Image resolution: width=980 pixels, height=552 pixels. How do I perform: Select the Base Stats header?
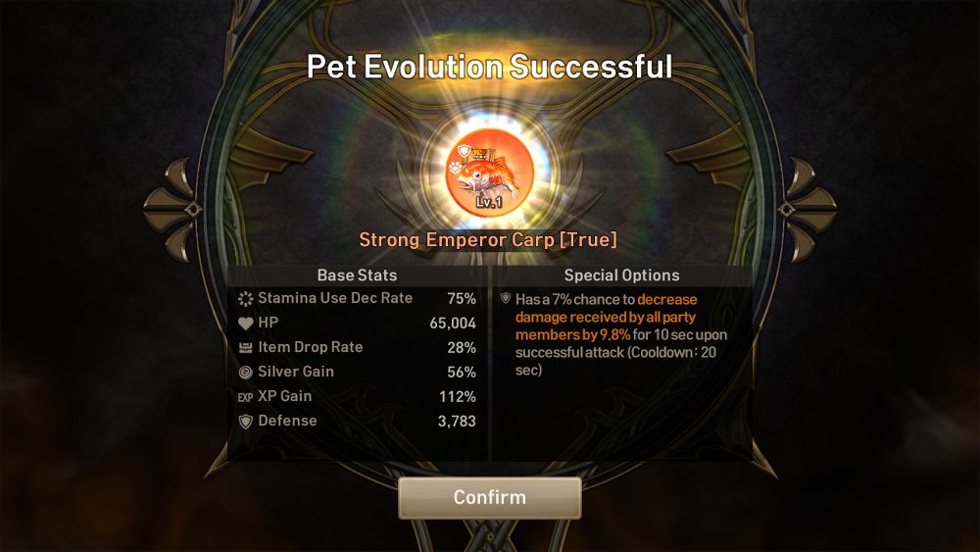click(357, 276)
